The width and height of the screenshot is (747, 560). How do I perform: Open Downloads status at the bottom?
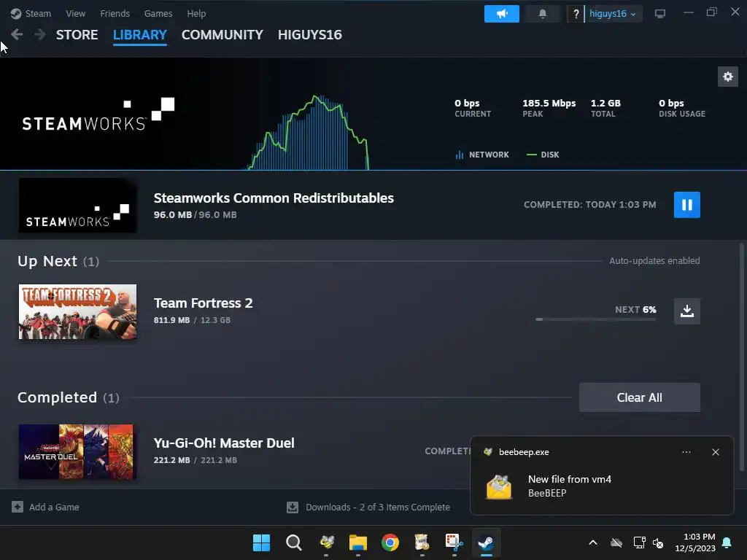click(x=368, y=507)
